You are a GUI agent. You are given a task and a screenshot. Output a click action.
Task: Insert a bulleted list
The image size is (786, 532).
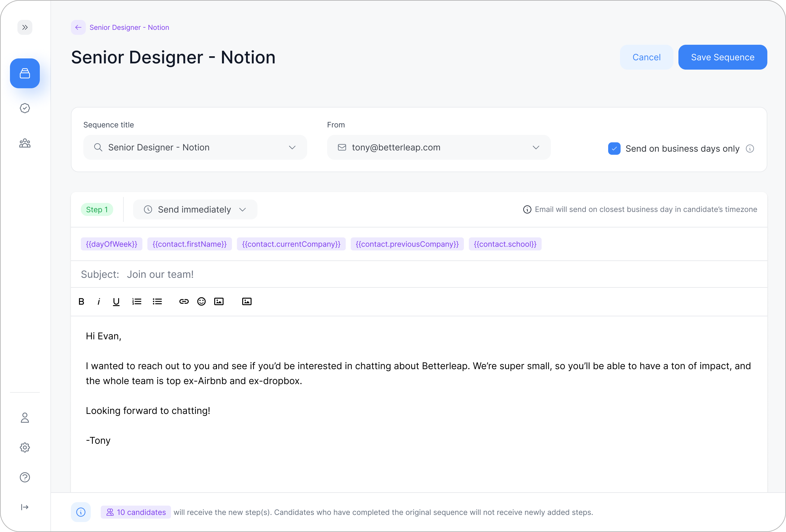point(157,301)
